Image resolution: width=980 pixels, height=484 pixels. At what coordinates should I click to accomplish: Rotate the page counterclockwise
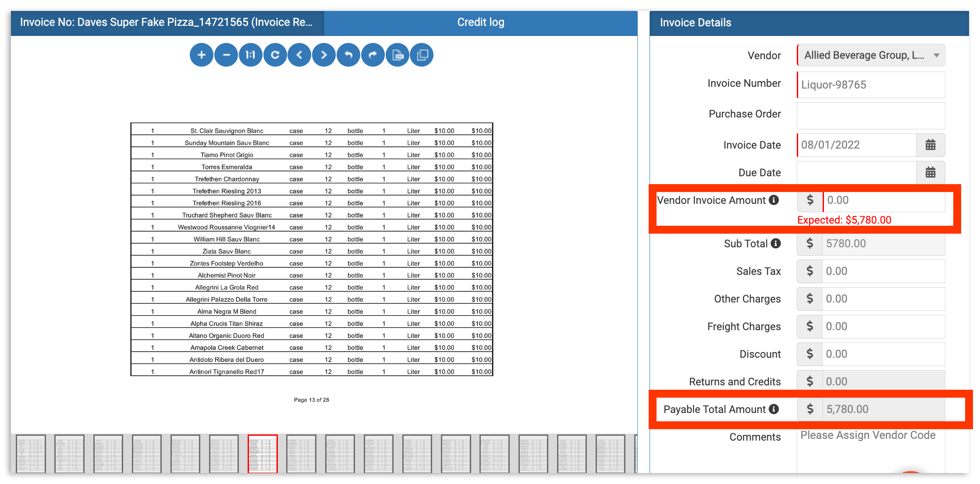(348, 54)
